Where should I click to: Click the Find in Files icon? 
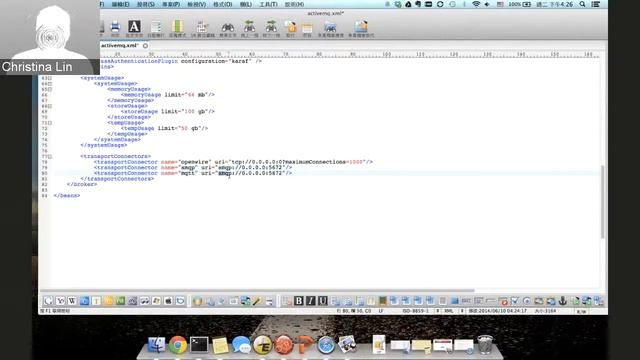330,27
